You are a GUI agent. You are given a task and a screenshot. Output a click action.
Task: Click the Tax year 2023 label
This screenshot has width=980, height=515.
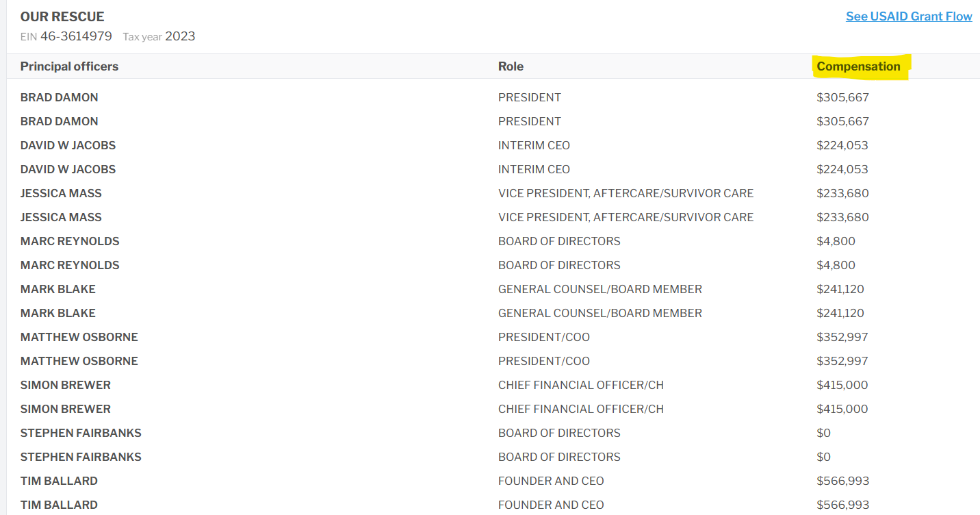[159, 36]
